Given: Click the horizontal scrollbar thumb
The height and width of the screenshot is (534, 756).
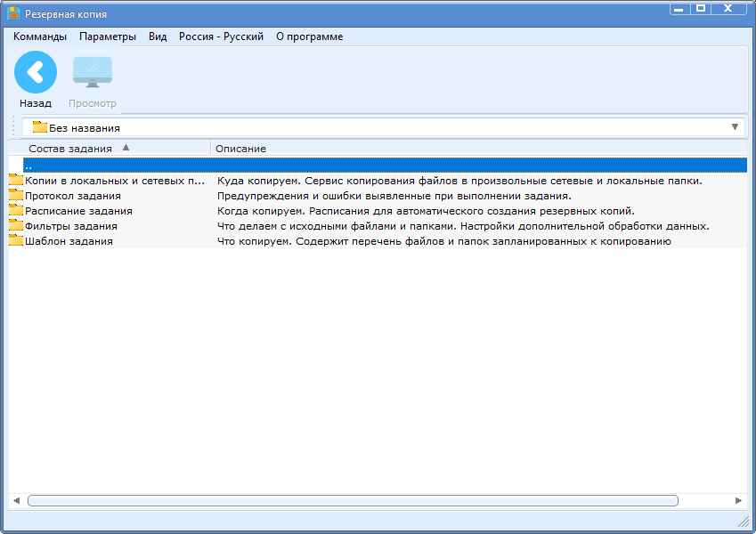Looking at the screenshot, I should coord(353,500).
